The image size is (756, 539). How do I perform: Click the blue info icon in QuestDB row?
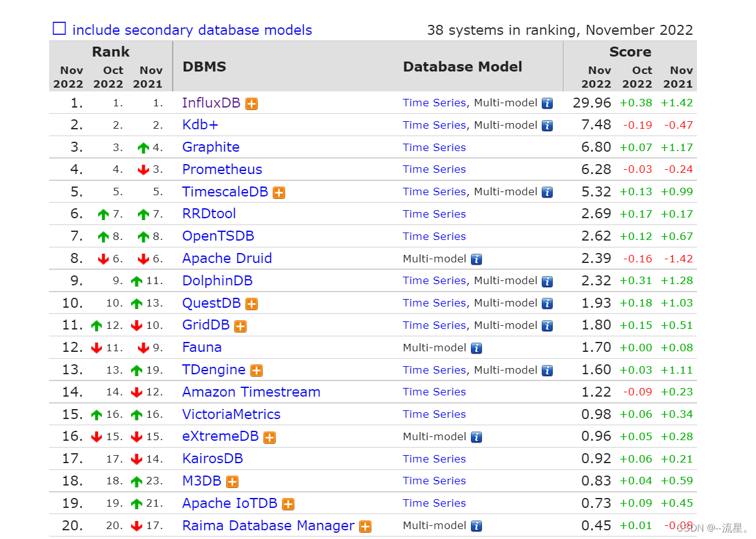pyautogui.click(x=547, y=303)
